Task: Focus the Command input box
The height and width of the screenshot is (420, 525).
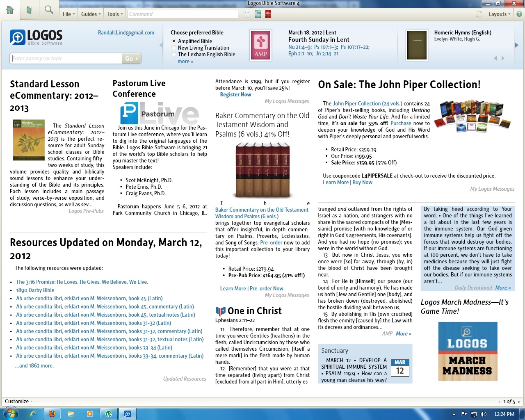Action: coord(183,14)
